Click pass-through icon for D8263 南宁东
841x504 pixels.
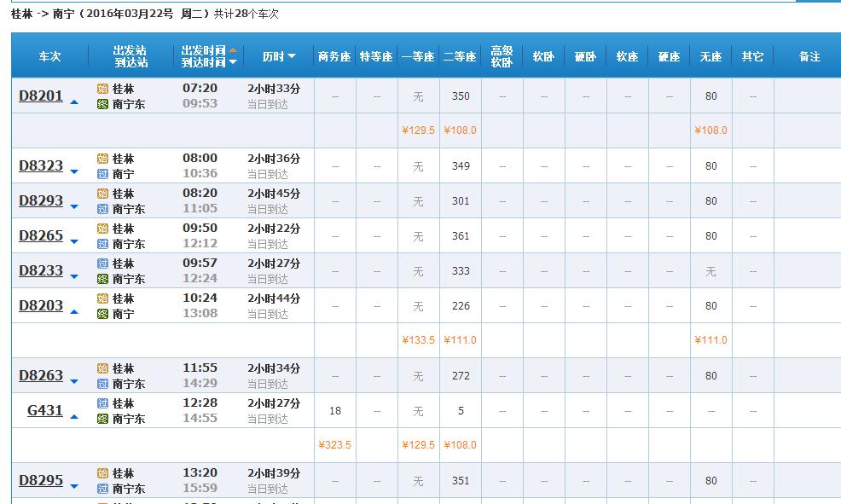pos(102,384)
